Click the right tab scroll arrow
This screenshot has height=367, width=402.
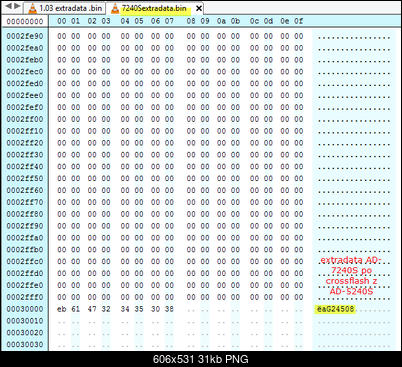coord(18,6)
